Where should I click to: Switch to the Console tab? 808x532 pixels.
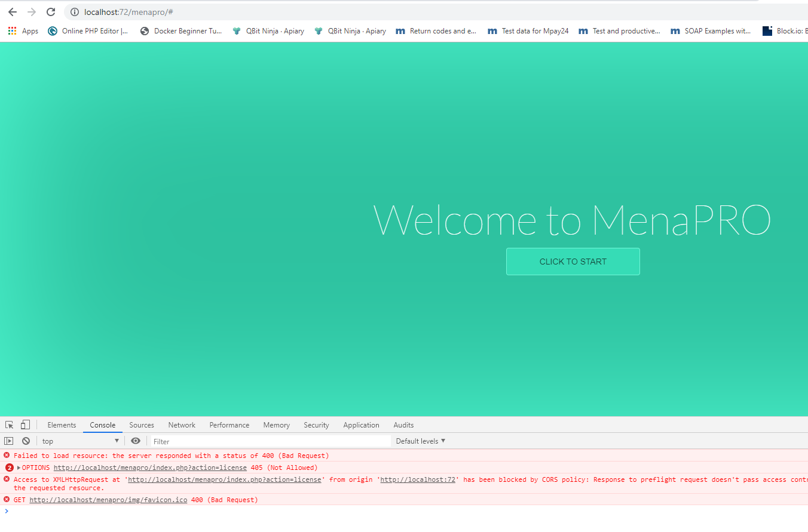[103, 425]
